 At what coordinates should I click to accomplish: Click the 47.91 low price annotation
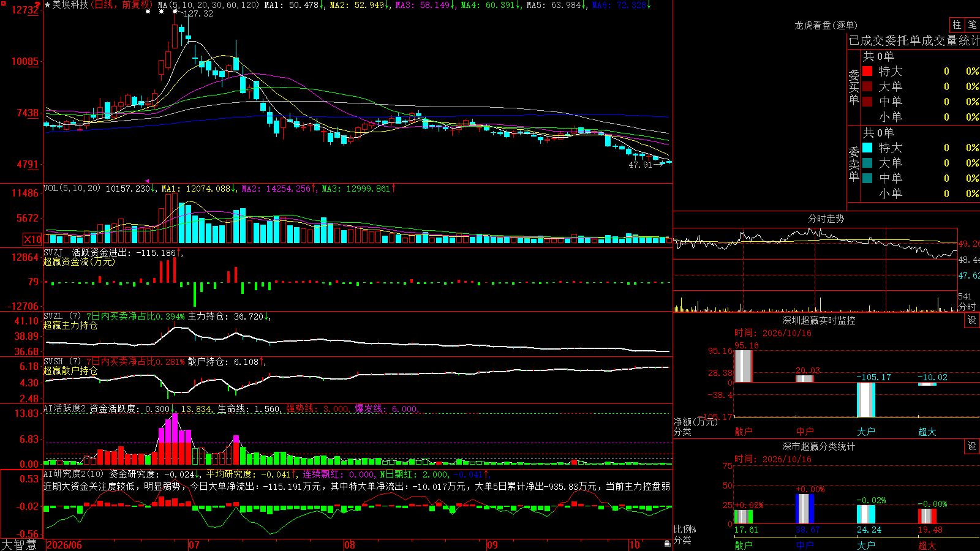[641, 165]
